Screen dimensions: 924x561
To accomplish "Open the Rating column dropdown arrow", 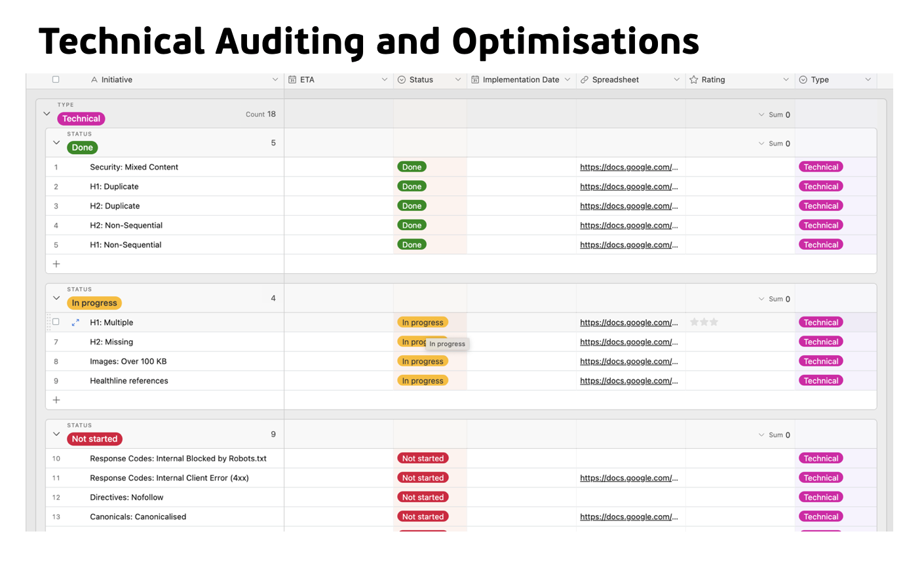I will click(786, 80).
